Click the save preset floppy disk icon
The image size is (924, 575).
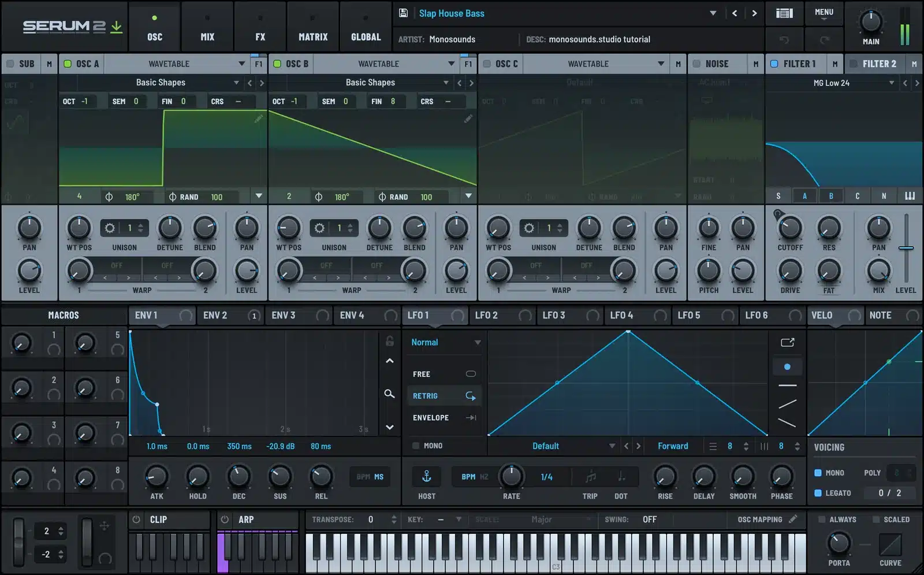(403, 13)
